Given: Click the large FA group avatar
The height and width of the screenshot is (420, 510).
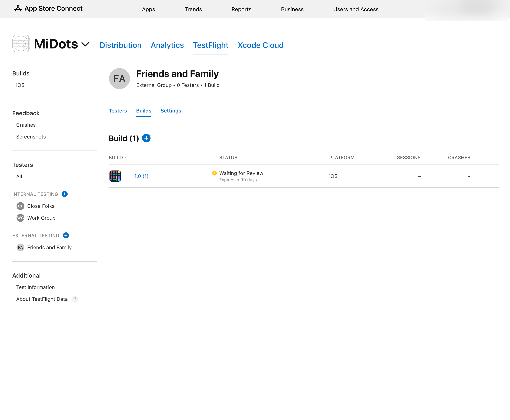Looking at the screenshot, I should click(x=120, y=79).
